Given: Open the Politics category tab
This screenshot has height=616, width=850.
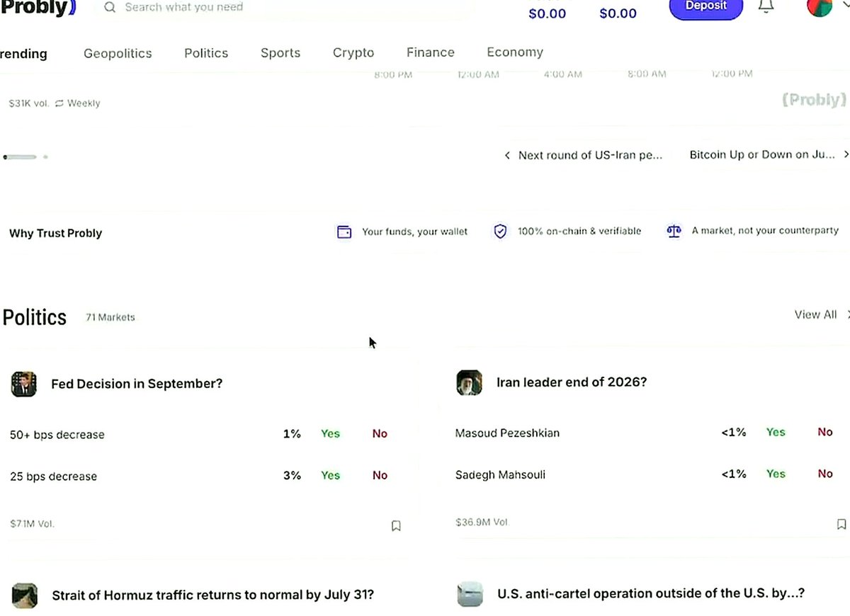Looking at the screenshot, I should [206, 53].
